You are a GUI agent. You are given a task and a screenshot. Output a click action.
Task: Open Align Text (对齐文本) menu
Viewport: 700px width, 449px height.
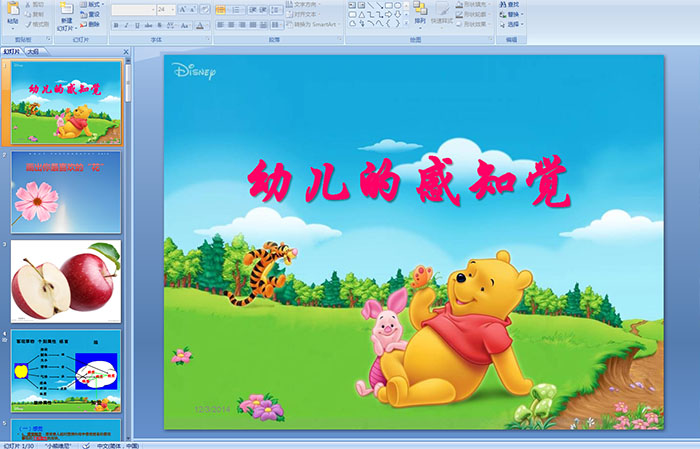tap(304, 14)
